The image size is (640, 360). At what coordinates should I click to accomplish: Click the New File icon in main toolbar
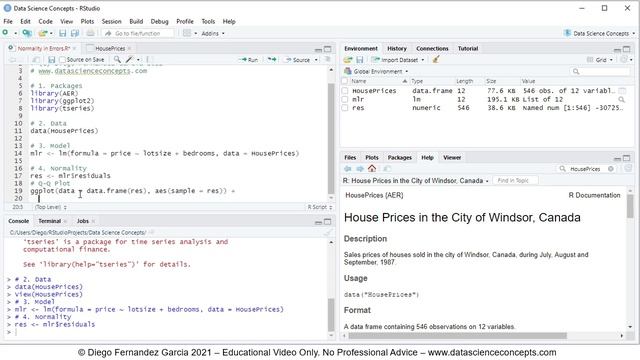coord(6,33)
